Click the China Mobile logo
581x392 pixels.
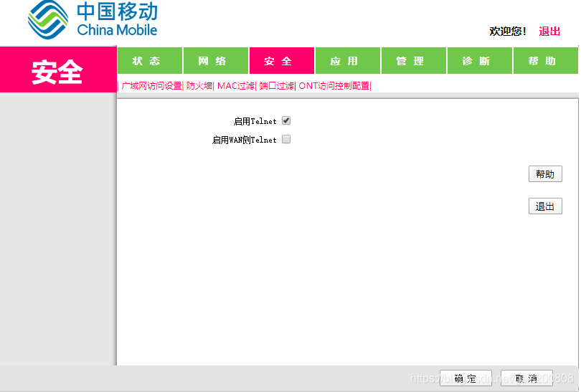coord(93,19)
